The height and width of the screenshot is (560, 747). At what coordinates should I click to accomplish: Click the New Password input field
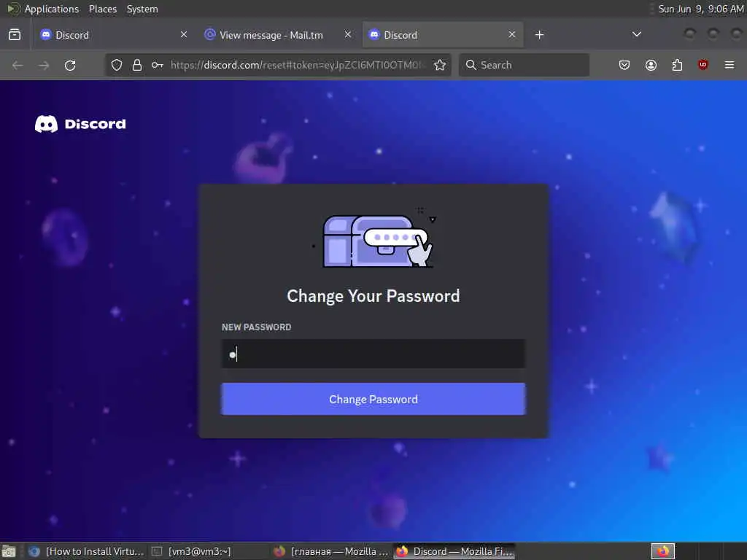click(373, 354)
